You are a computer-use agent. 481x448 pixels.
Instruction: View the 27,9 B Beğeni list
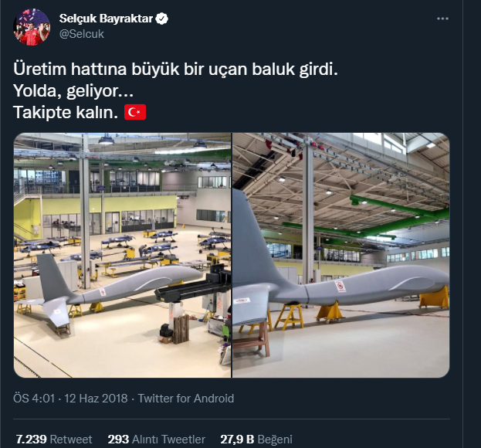pyautogui.click(x=256, y=439)
